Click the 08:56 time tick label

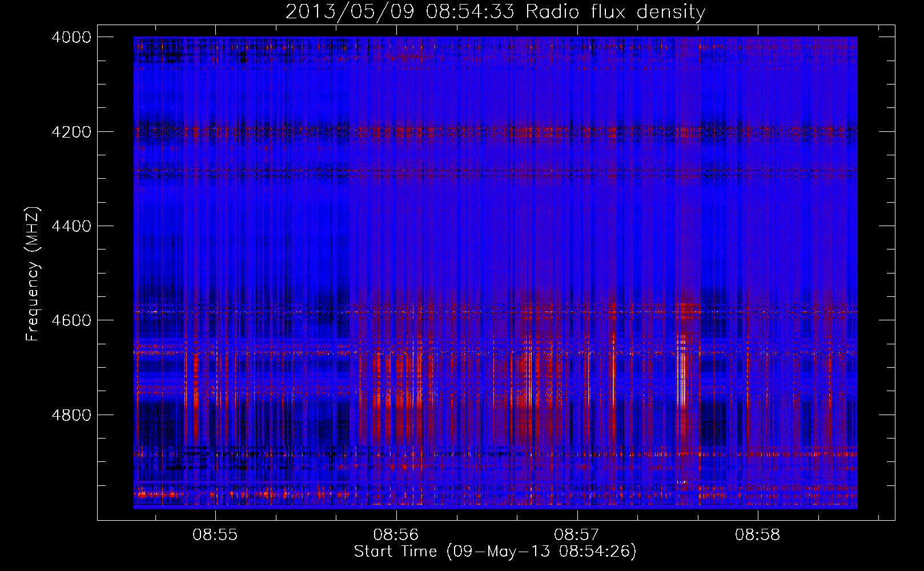(x=396, y=535)
